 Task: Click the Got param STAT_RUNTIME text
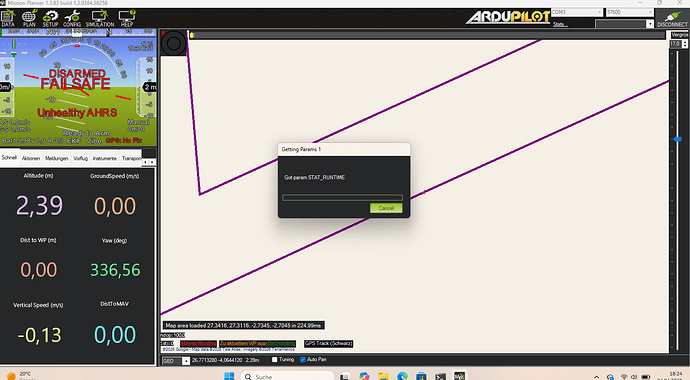314,178
